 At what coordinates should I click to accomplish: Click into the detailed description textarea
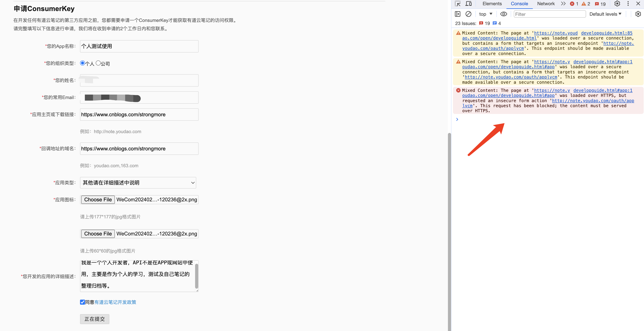coord(138,276)
